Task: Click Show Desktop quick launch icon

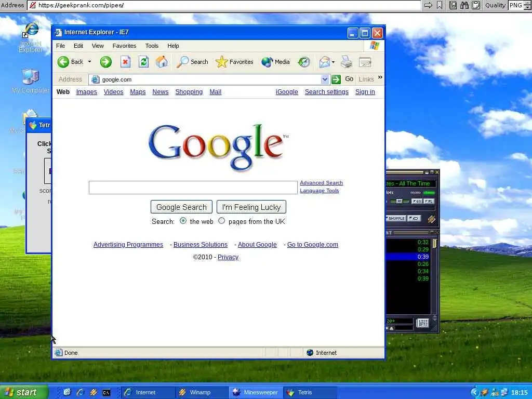Action: 67,392
